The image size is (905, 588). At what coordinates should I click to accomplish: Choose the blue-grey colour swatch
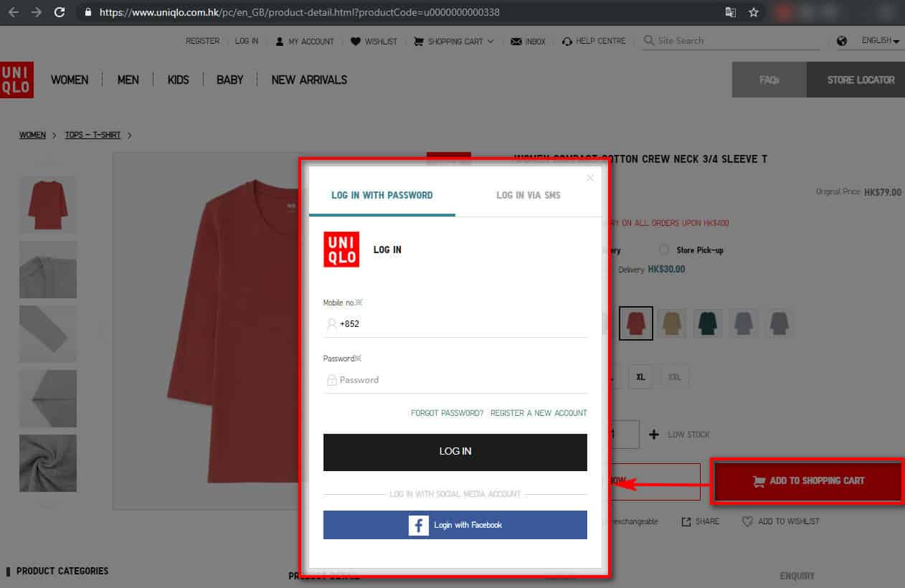[744, 323]
